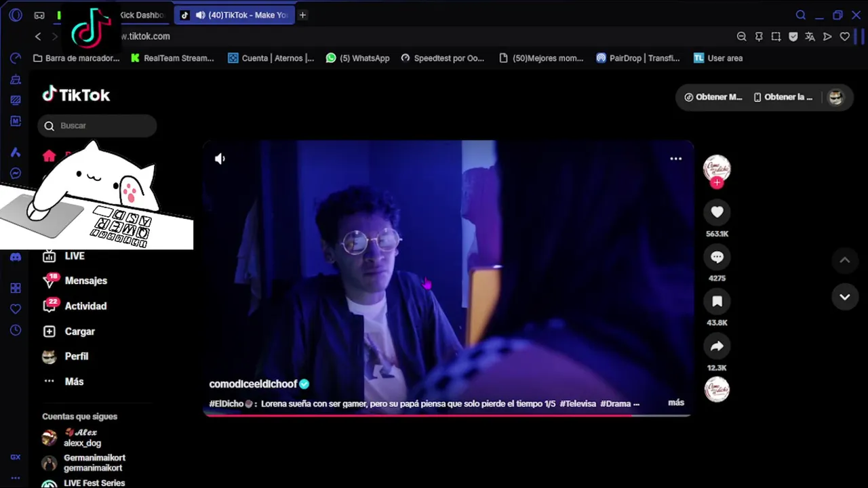Follow creator with red plus button
This screenshot has height=488, width=868.
(x=717, y=183)
